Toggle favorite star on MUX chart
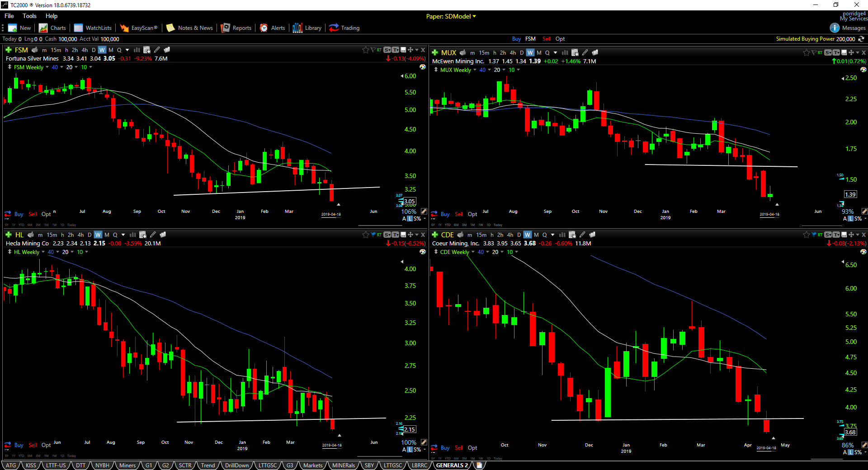The height and width of the screenshot is (470, 868). (806, 52)
